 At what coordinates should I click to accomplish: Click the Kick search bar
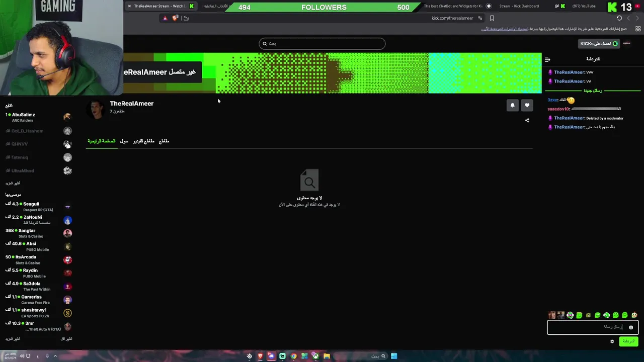(322, 44)
